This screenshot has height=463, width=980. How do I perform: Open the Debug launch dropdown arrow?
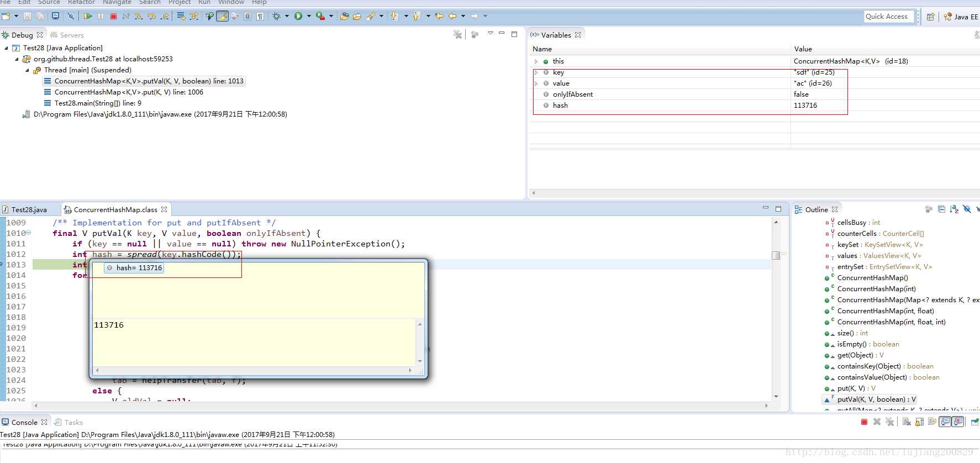pos(287,16)
